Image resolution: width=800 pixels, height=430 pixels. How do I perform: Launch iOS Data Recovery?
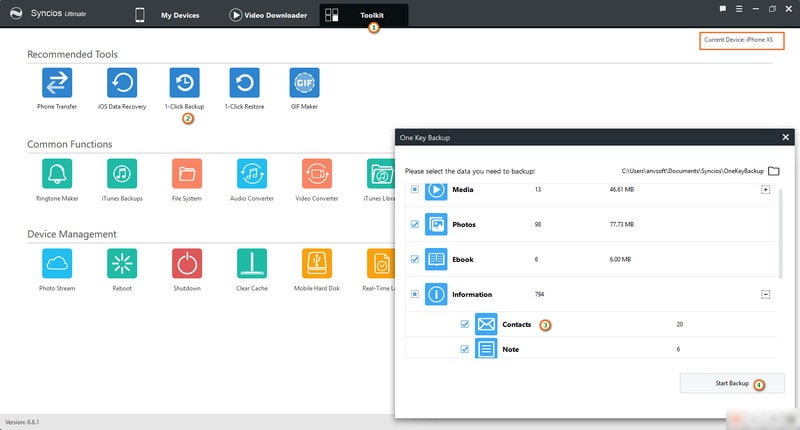[x=122, y=83]
